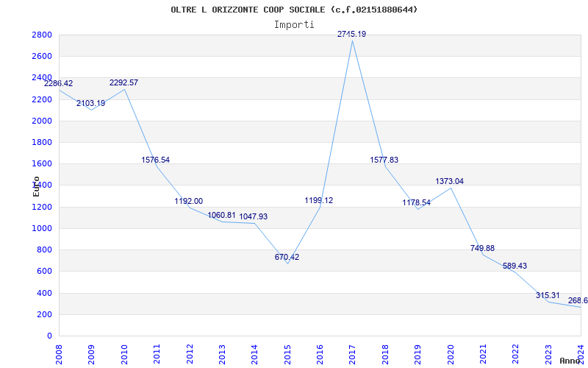Click the 2021 x-axis year label
Viewport: 588px width, 368px height.
point(483,354)
